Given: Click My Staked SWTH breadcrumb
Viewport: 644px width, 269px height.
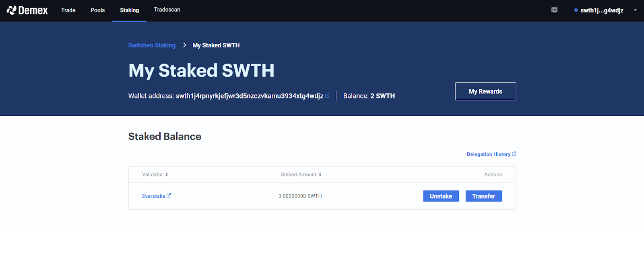Looking at the screenshot, I should [216, 45].
